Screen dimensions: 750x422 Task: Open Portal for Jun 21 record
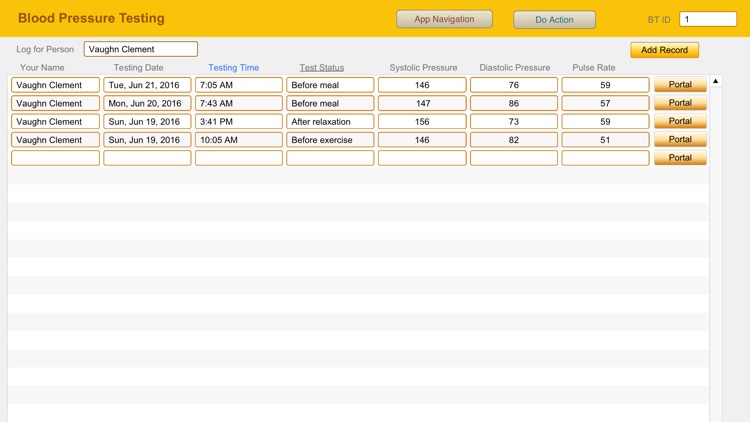pos(680,85)
